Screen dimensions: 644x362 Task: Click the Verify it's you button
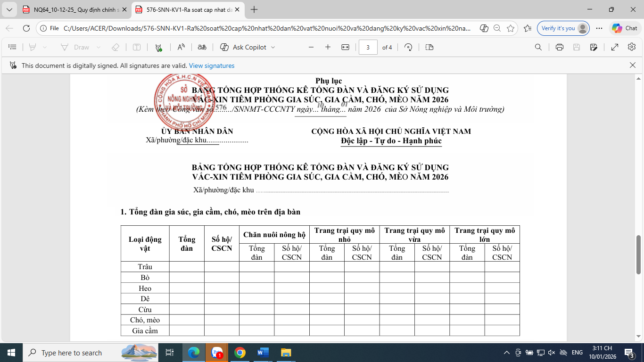pyautogui.click(x=558, y=28)
